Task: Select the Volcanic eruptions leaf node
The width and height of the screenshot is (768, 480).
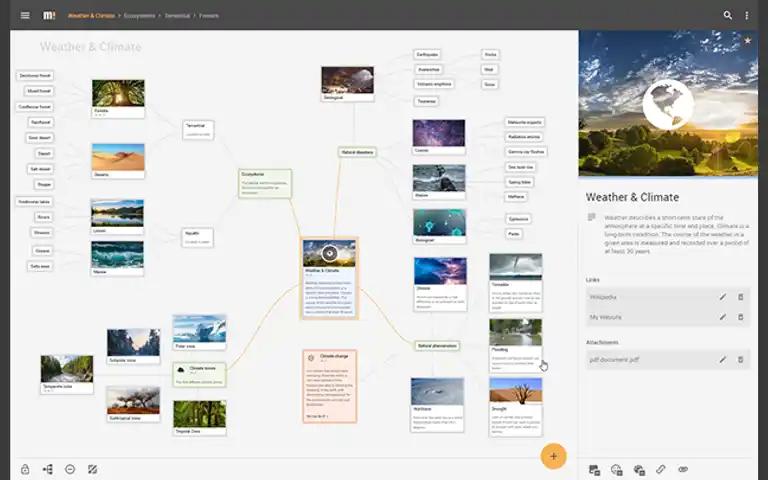Action: (434, 84)
